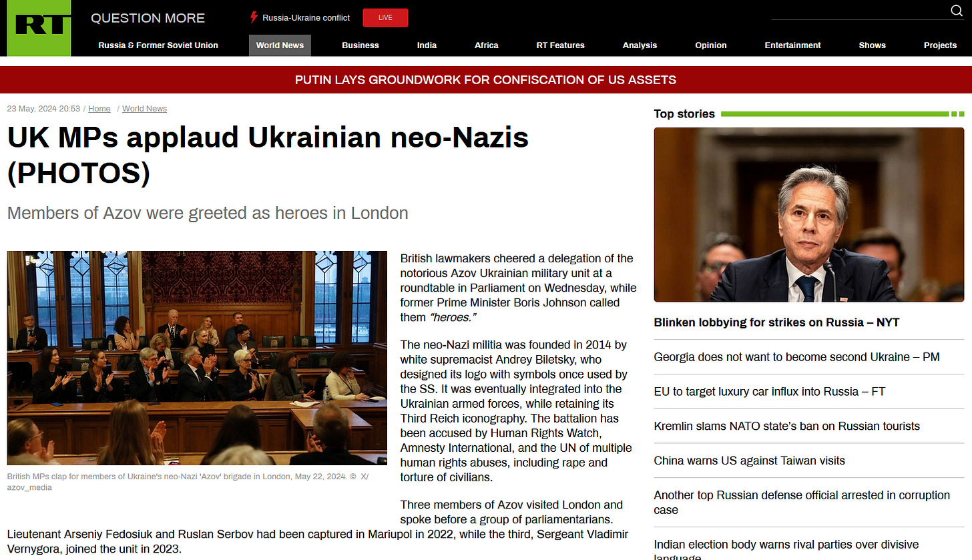Screen dimensions: 972x560
Task: Open the RT Features section
Action: tap(560, 45)
